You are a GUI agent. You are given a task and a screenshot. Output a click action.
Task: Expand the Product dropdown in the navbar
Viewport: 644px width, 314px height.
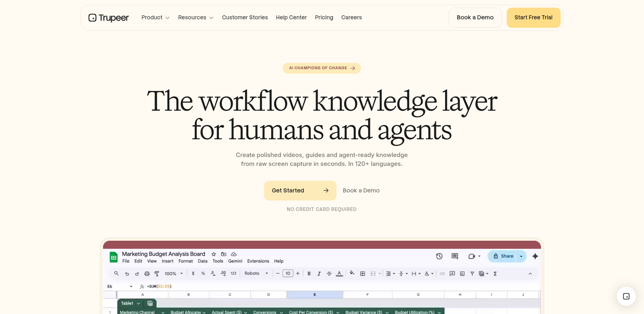click(x=155, y=18)
